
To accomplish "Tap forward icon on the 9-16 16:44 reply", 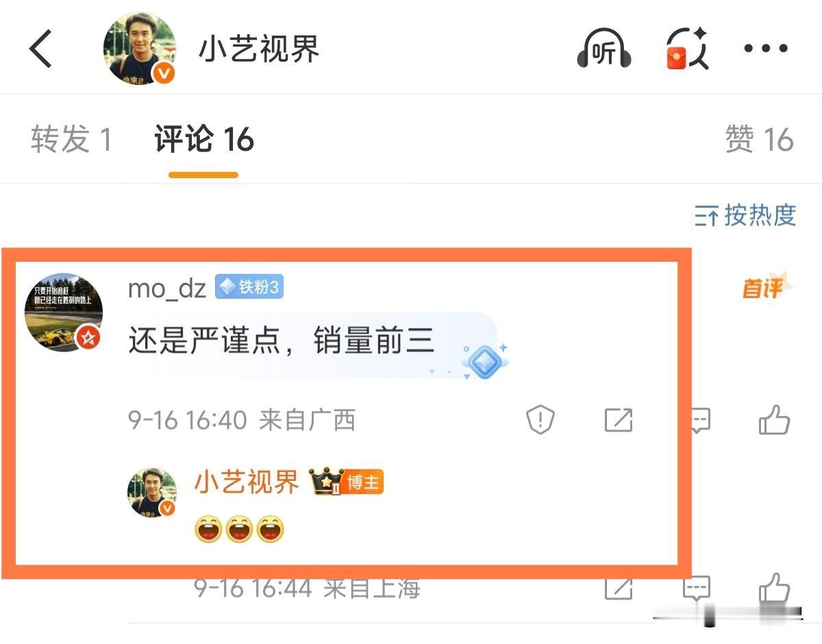I will (x=619, y=588).
